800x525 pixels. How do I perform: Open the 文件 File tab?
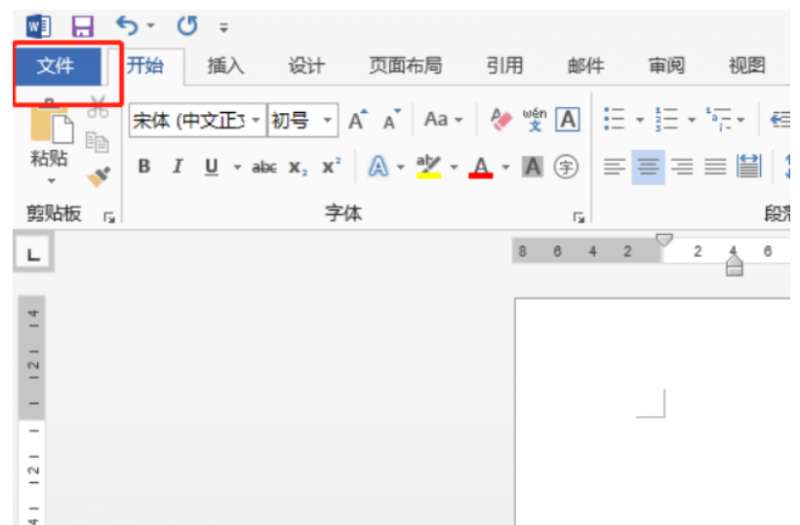(56, 67)
